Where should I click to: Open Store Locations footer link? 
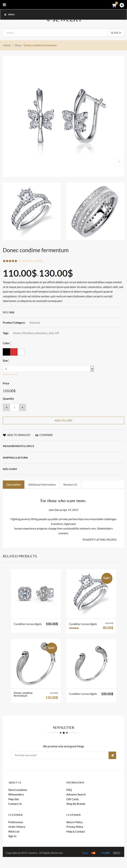[18, 790]
